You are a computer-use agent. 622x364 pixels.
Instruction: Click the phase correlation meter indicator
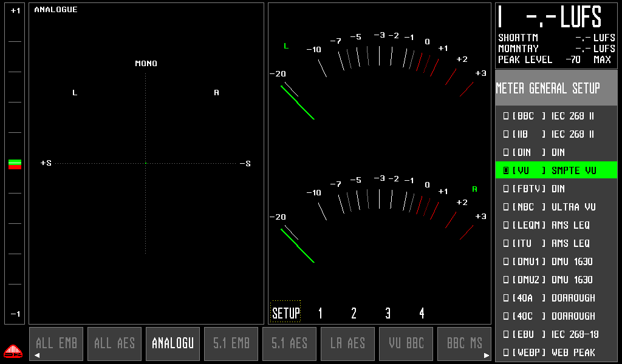15,164
